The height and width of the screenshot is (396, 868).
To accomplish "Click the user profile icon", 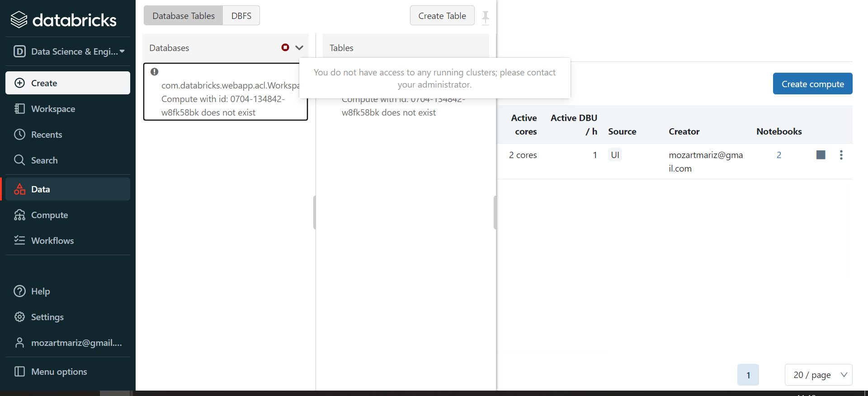I will (x=19, y=343).
